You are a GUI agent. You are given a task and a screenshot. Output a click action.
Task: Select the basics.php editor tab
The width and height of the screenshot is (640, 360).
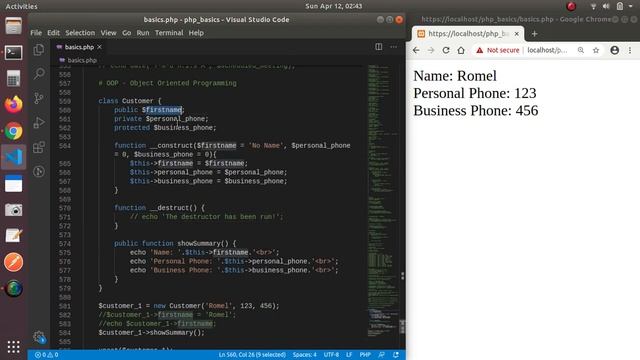coord(79,47)
